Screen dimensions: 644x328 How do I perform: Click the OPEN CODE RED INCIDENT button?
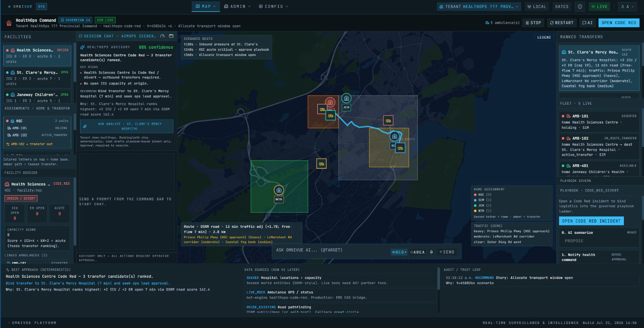(591, 221)
